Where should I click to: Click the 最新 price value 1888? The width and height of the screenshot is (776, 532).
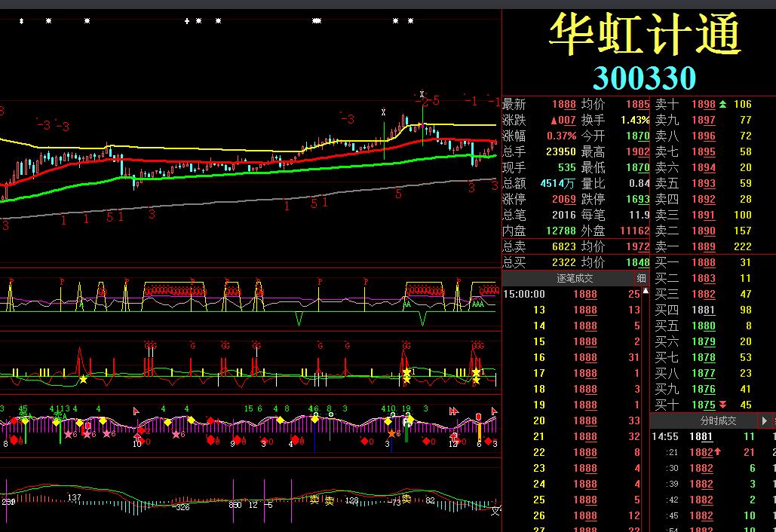point(563,104)
